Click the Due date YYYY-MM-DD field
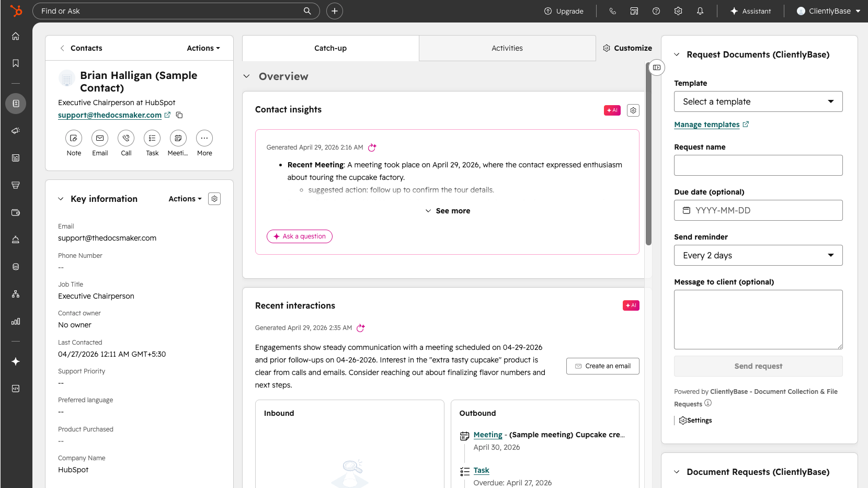 tap(758, 210)
